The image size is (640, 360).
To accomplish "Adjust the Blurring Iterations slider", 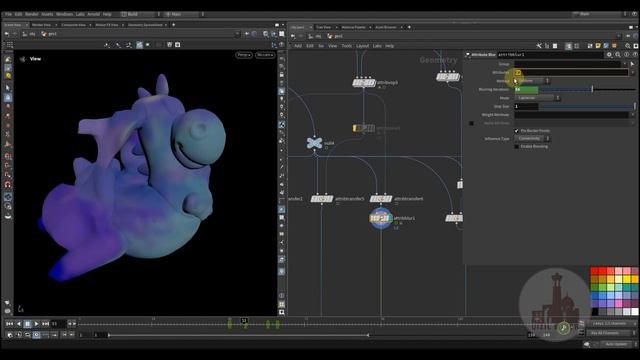I will pyautogui.click(x=592, y=89).
